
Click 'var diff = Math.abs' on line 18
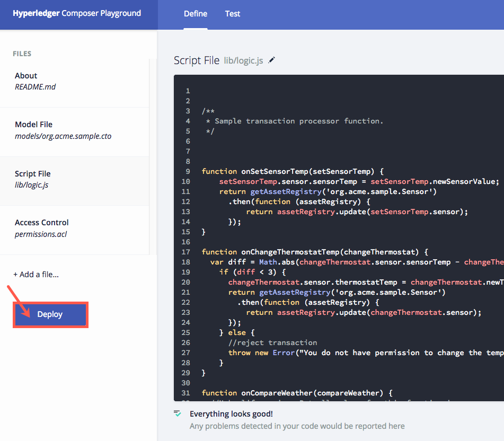click(x=252, y=262)
